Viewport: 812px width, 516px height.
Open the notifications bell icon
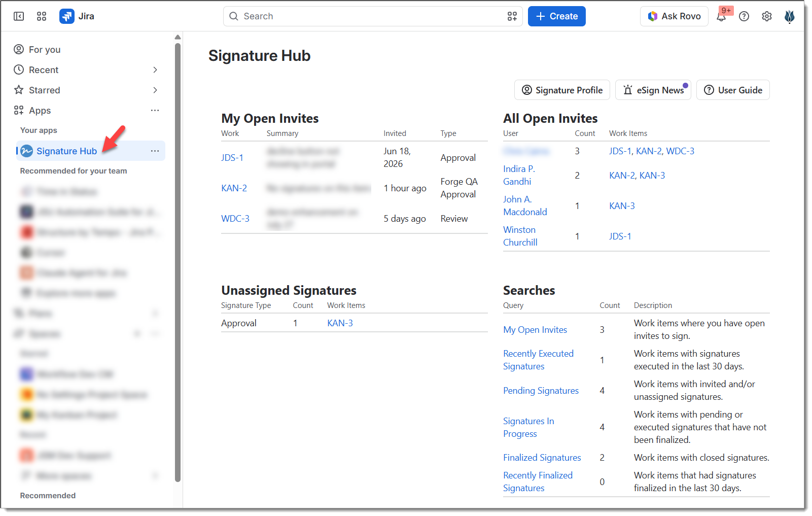click(x=721, y=16)
